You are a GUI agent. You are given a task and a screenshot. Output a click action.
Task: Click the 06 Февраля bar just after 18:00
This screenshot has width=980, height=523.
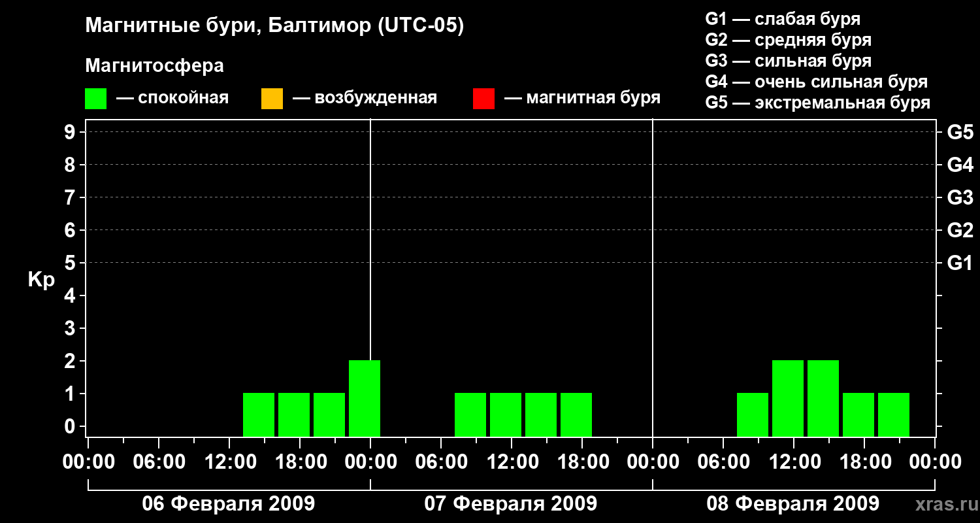click(329, 414)
